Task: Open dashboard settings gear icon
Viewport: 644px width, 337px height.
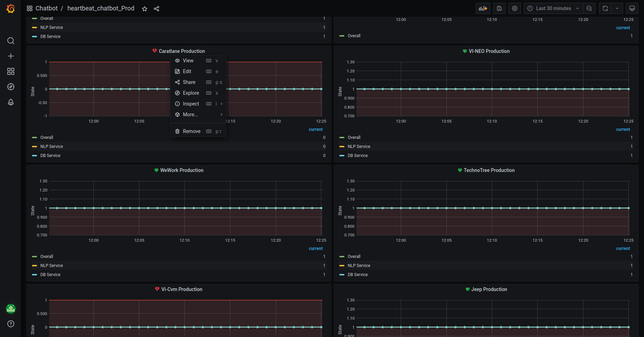Action: pyautogui.click(x=515, y=8)
